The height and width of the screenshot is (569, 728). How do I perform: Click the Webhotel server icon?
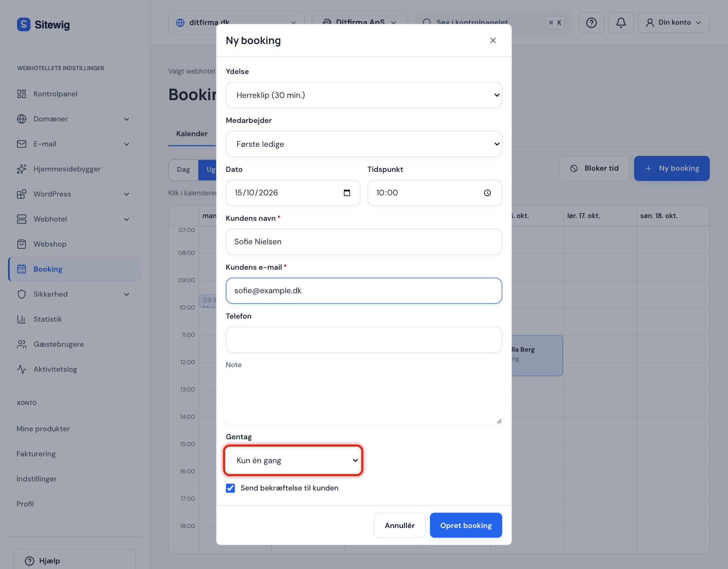(22, 219)
